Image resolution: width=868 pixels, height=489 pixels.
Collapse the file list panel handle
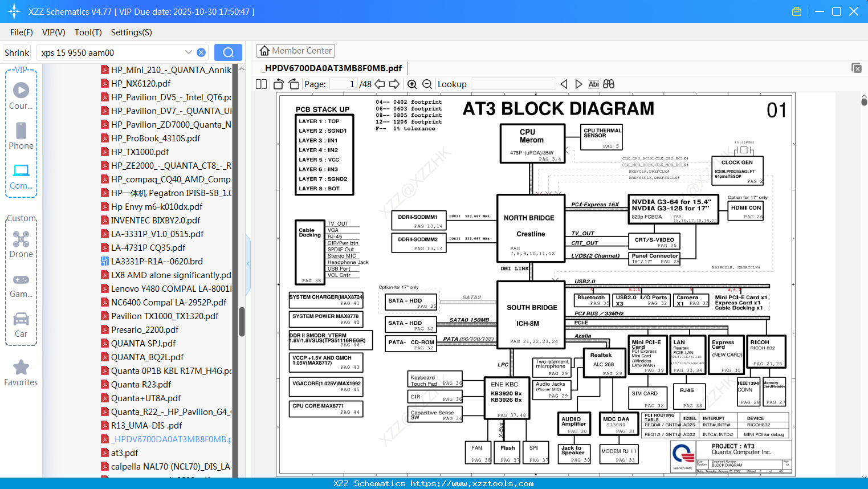point(248,263)
